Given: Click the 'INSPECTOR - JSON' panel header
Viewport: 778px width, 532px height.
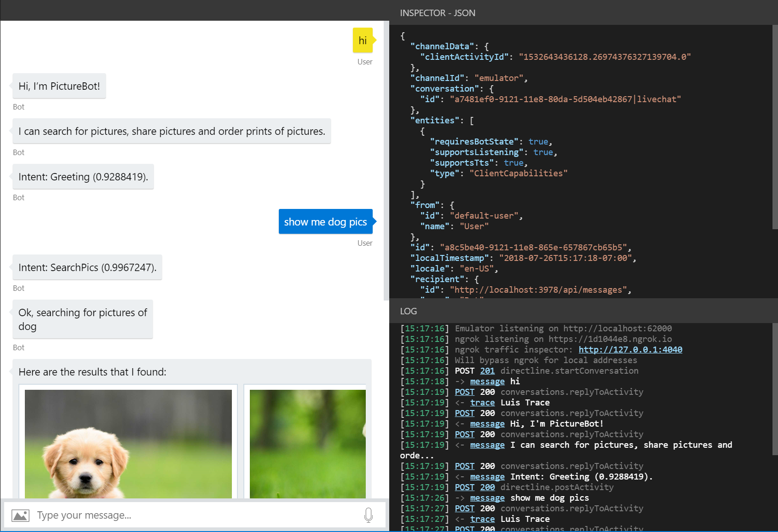Looking at the screenshot, I should point(438,13).
